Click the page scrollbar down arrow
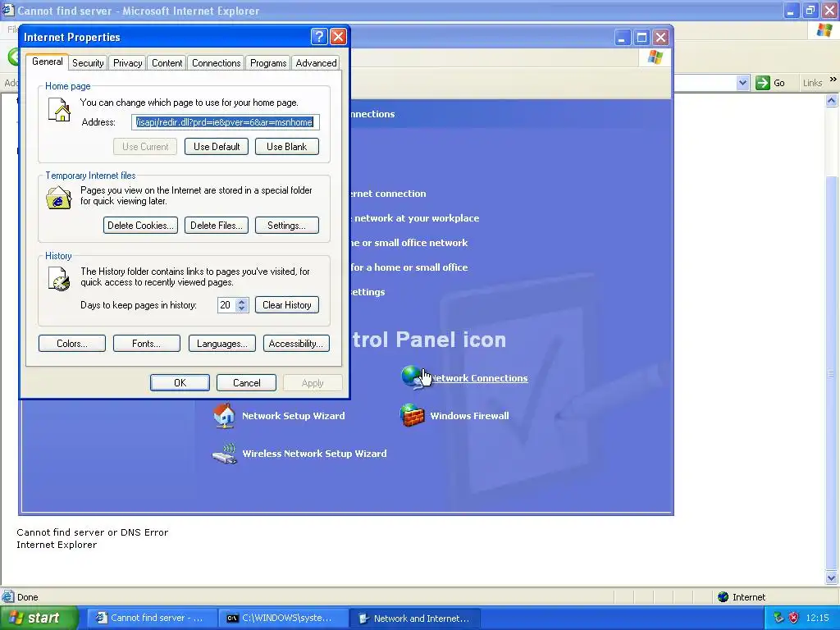 coord(832,577)
